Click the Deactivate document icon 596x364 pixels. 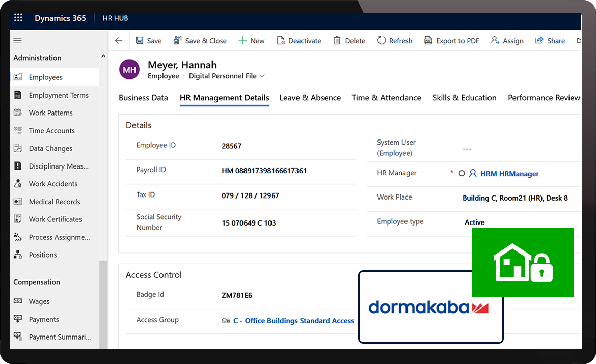coord(281,40)
